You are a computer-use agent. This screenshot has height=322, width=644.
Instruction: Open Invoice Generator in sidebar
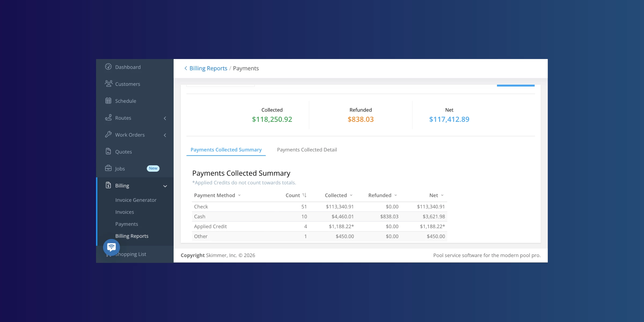coord(136,200)
